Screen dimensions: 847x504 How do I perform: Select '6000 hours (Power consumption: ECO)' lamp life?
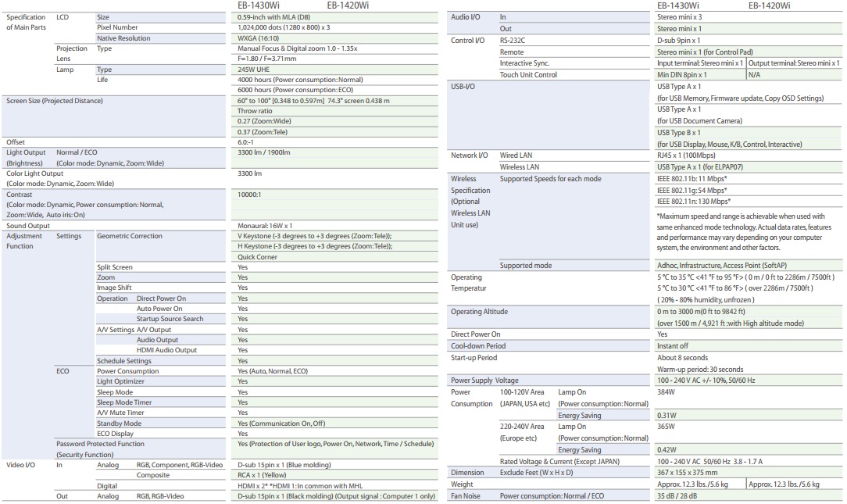click(x=295, y=90)
